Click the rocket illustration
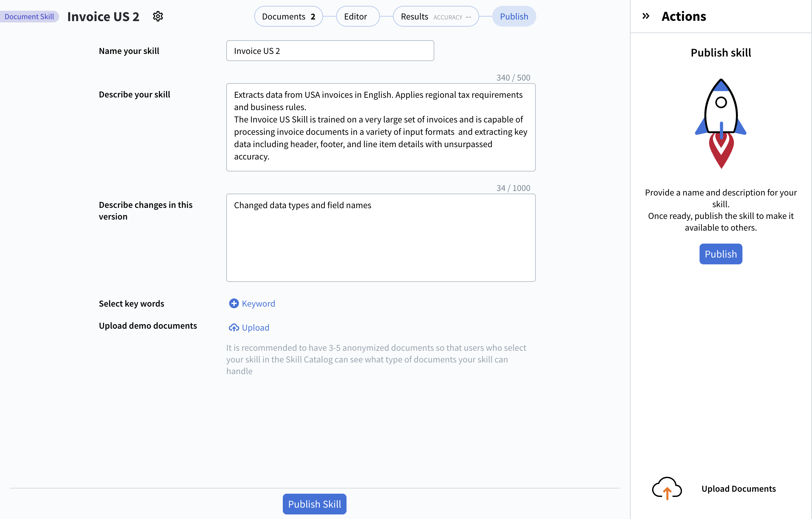Image resolution: width=812 pixels, height=519 pixels. [x=721, y=123]
